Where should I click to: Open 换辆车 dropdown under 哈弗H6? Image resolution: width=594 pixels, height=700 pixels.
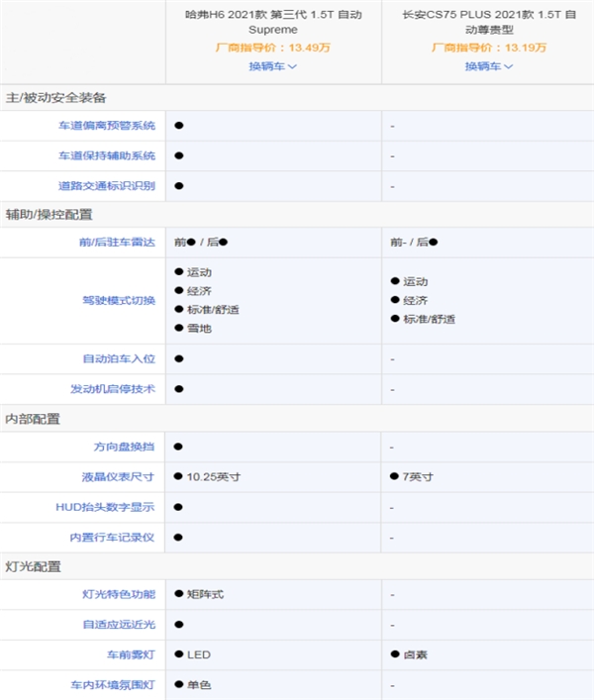[272, 66]
